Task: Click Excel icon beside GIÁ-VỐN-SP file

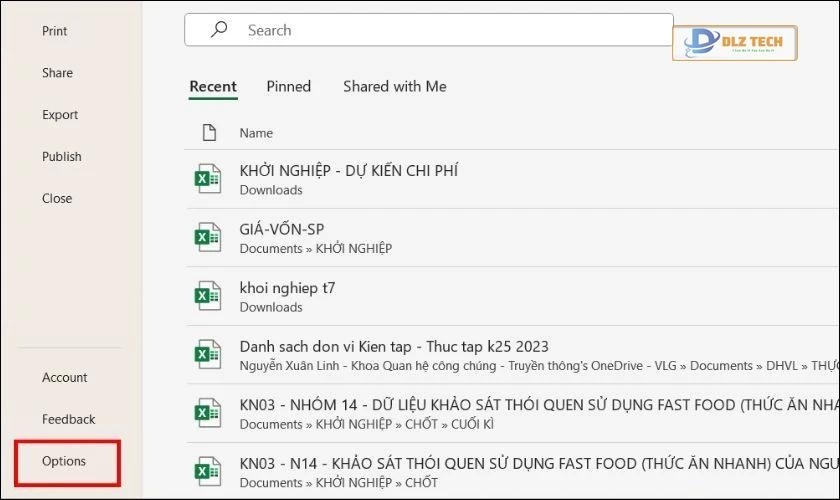Action: tap(207, 238)
